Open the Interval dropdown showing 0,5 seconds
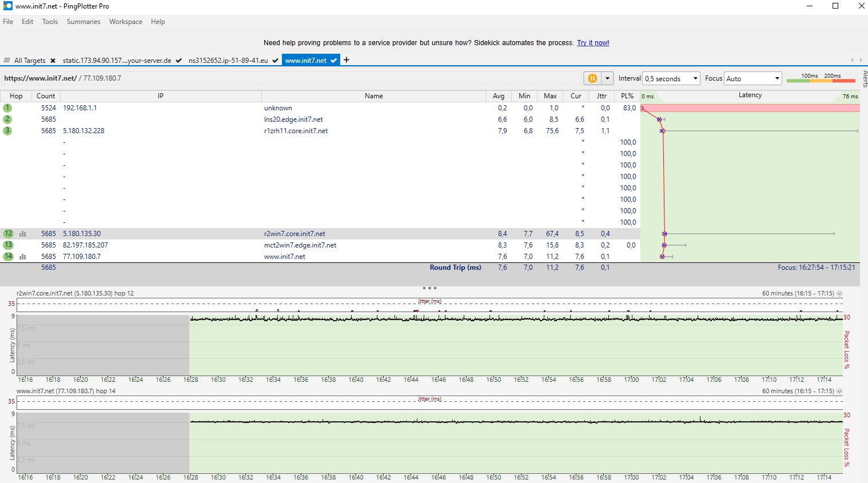This screenshot has height=483, width=868. 671,78
